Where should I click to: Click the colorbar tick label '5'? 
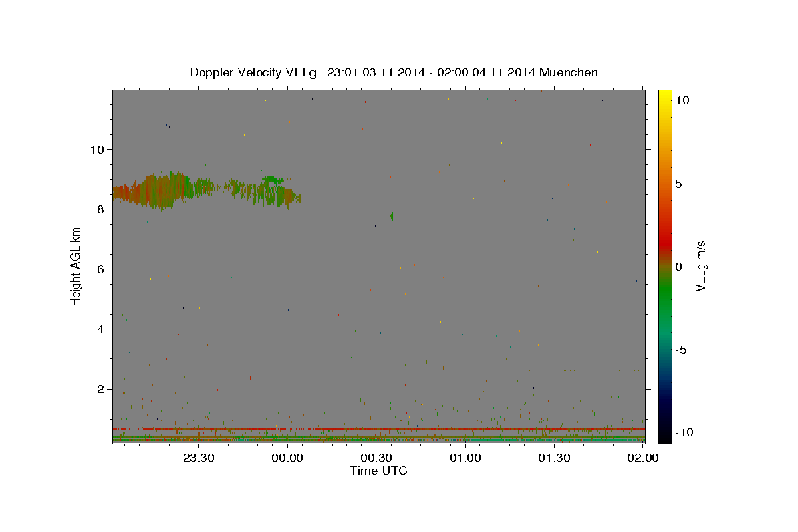coord(679,184)
